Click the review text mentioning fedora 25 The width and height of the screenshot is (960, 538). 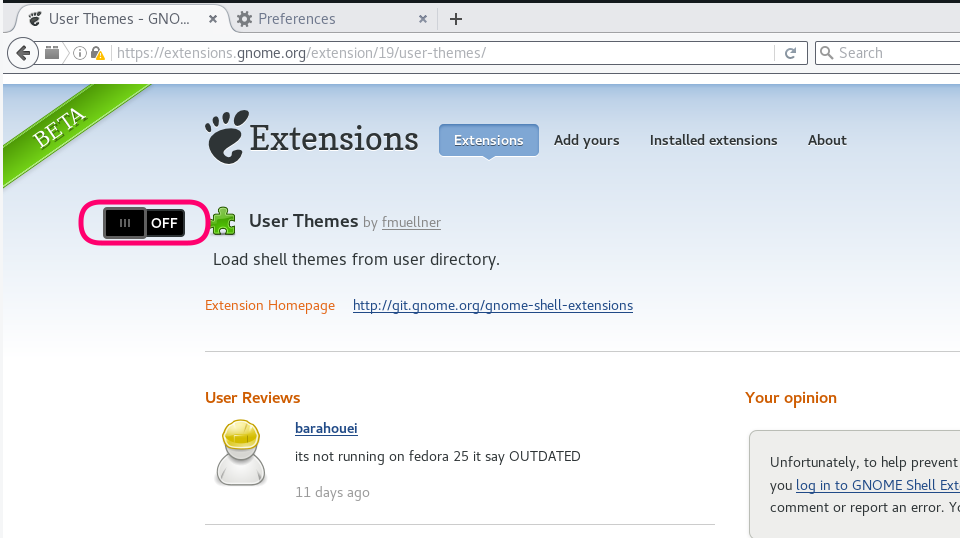click(438, 457)
